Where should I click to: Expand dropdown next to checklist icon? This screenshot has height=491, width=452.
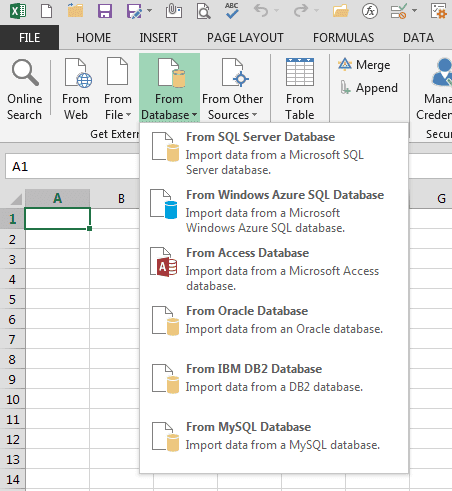pos(414,11)
